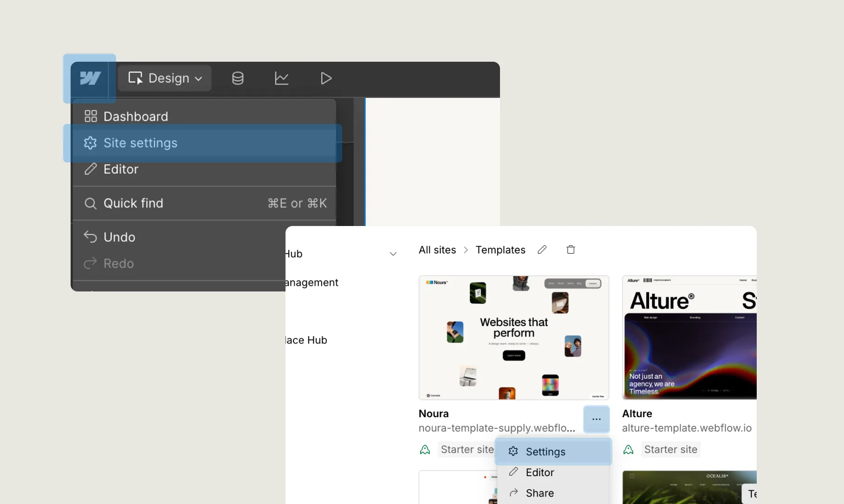Expand the chevron next to Hub in the sidebar

(x=393, y=253)
